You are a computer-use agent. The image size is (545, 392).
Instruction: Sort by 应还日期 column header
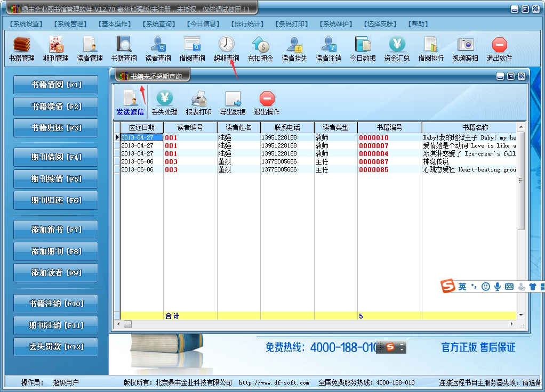tap(141, 127)
